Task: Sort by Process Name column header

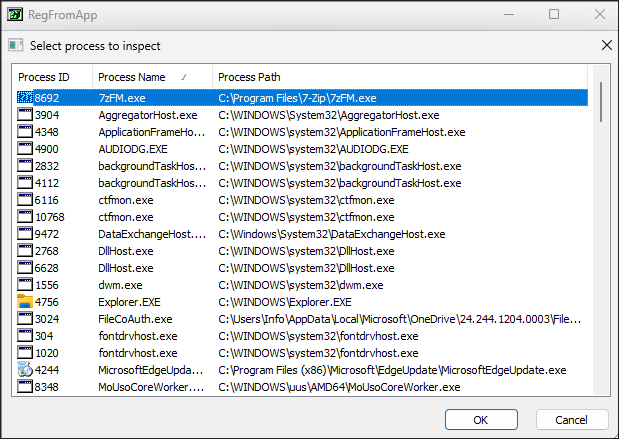Action: click(x=150, y=77)
